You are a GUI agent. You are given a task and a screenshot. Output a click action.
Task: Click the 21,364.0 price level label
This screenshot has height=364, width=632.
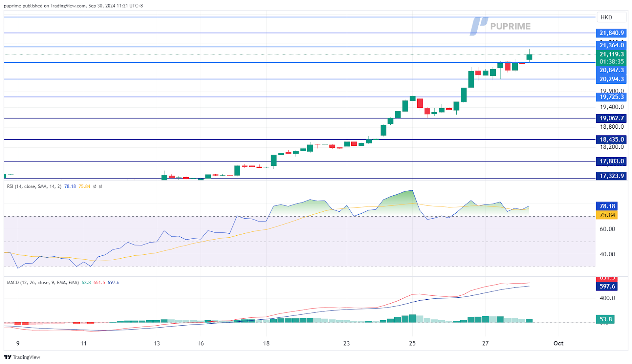pos(611,45)
